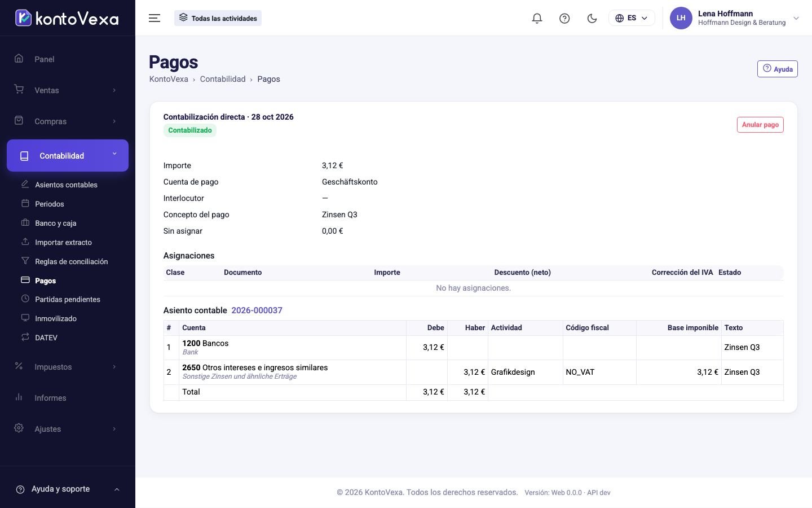Viewport: 812px width, 508px height.
Task: Open Periodos in the sidebar
Action: pos(50,204)
